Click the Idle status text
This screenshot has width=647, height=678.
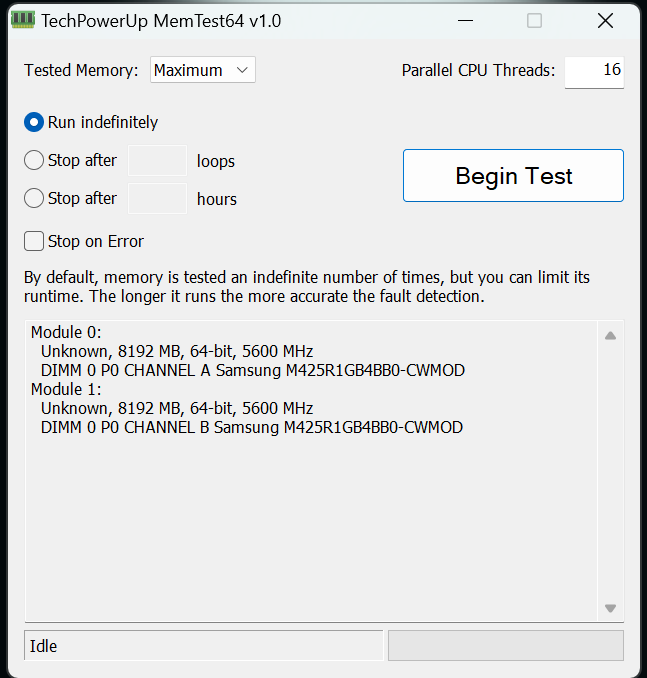[43, 646]
